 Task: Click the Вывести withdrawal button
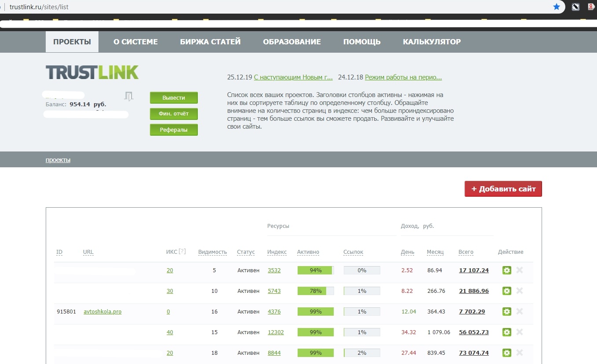click(174, 97)
